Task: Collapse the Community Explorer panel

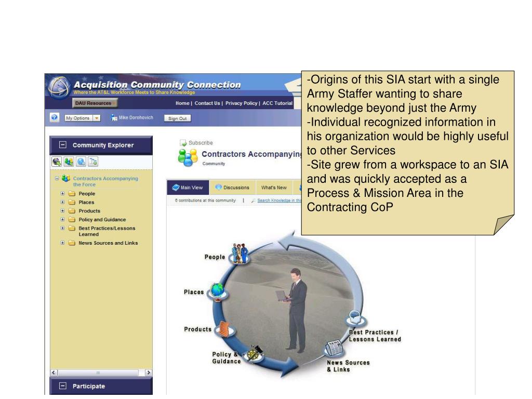Action: pos(63,145)
